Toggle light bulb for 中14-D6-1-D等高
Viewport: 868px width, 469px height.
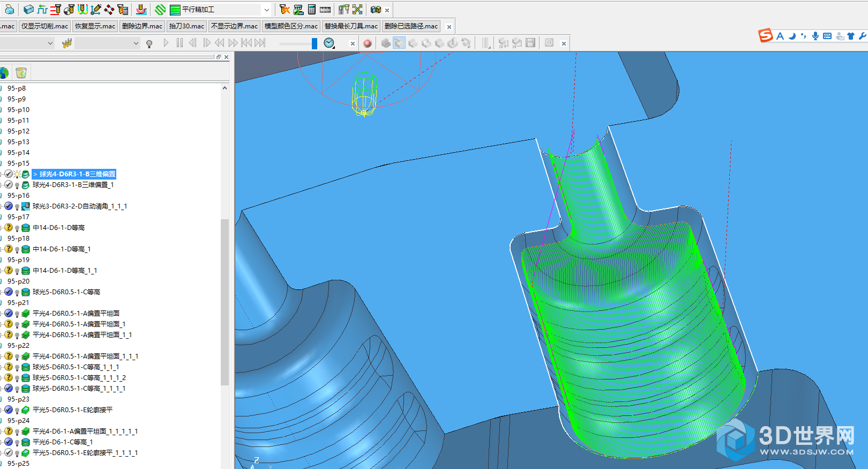pyautogui.click(x=17, y=228)
